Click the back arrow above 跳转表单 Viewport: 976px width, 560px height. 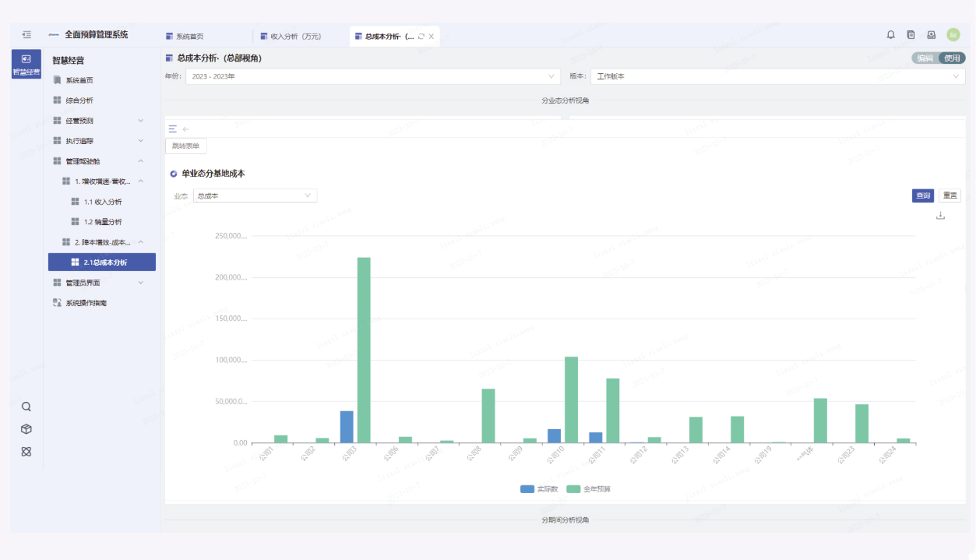click(186, 129)
